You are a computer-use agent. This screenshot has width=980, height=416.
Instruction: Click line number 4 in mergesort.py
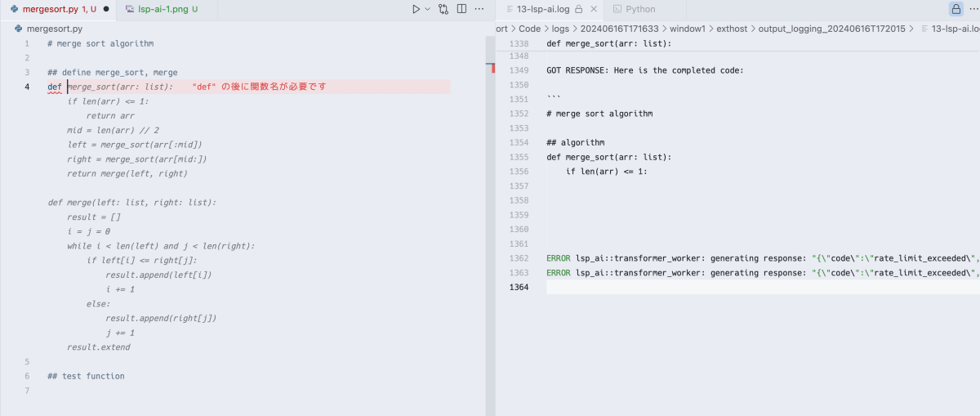[x=27, y=87]
